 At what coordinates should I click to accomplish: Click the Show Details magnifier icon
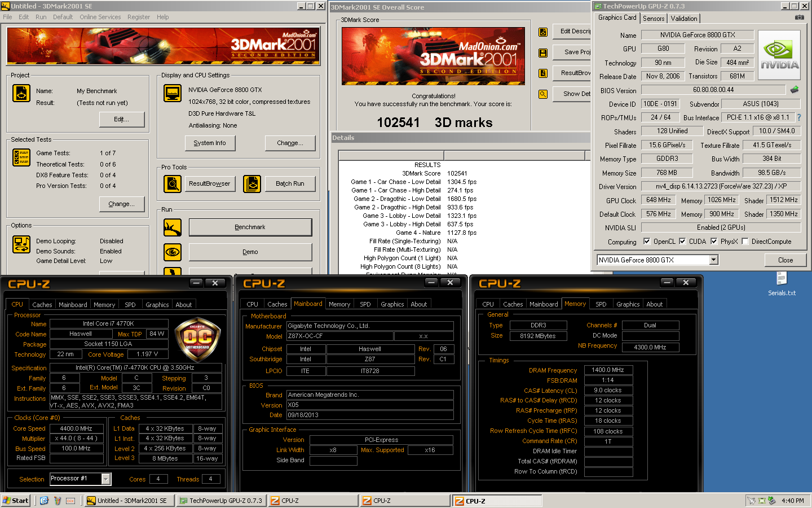[x=543, y=94]
